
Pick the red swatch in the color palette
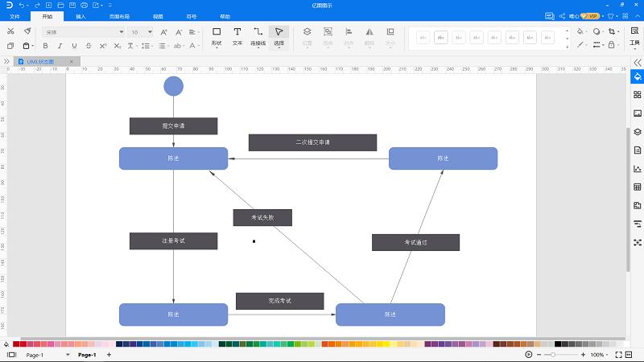coord(17,344)
